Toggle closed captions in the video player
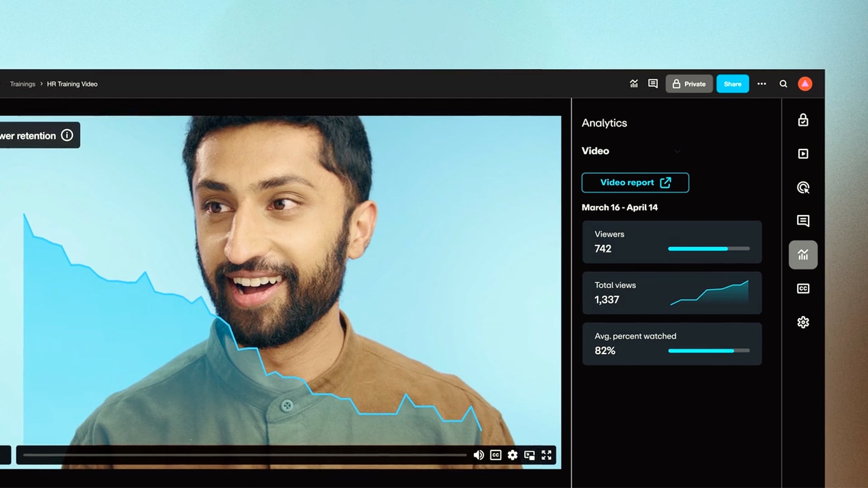The image size is (868, 488). click(495, 455)
